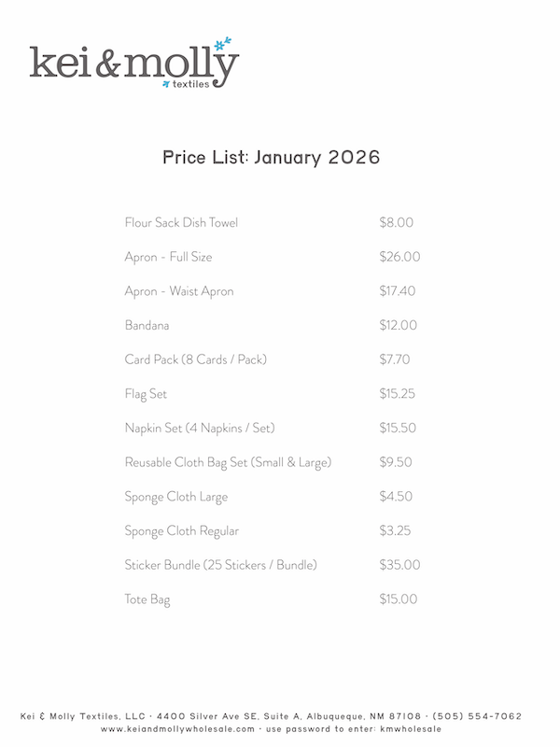Select the "Napkin Set (4 Napkins / Set)" entry

(199, 428)
